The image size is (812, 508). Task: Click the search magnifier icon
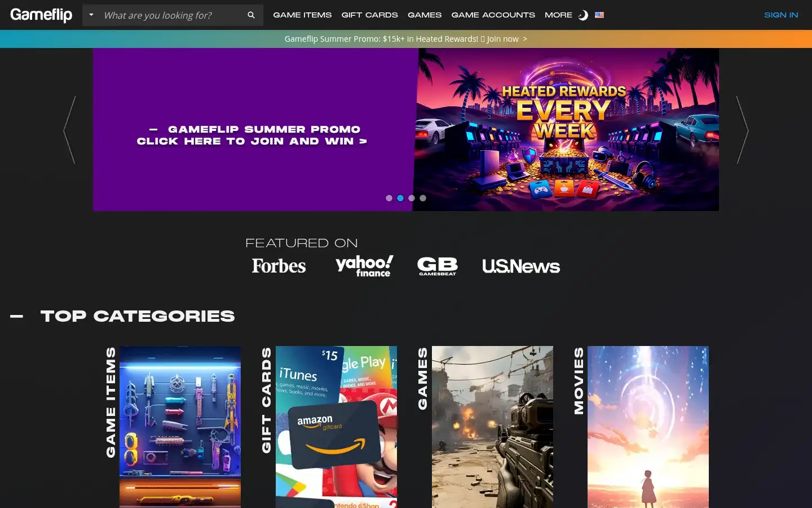pos(251,15)
